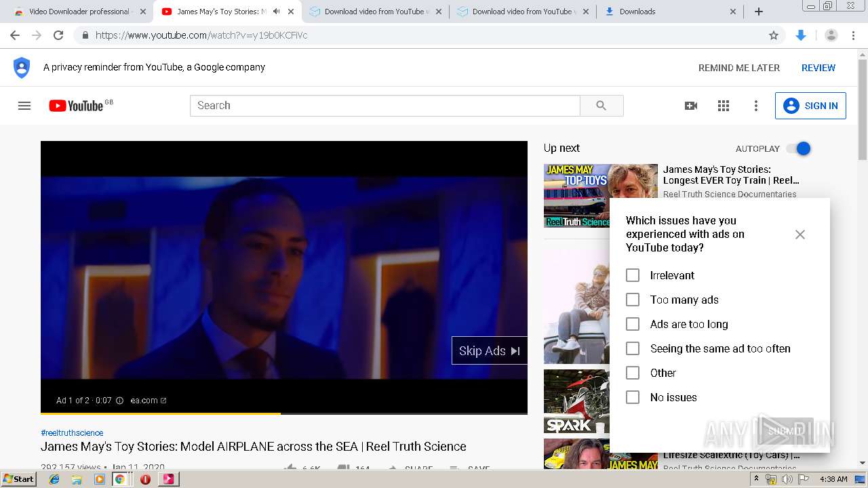
Task: Submit the ad survey
Action: [x=785, y=431]
